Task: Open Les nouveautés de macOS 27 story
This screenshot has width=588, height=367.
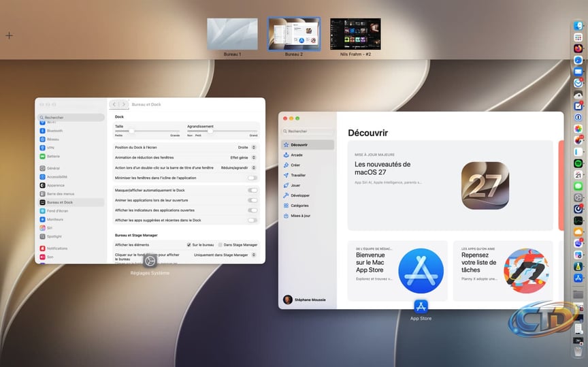Action: (x=450, y=185)
